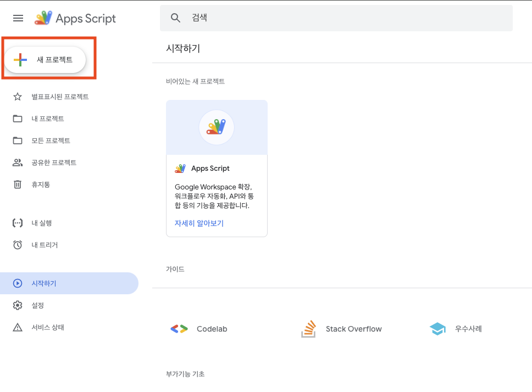This screenshot has height=392, width=532.
Task: Open 모든 프로젝트 in the sidebar
Action: coord(51,141)
